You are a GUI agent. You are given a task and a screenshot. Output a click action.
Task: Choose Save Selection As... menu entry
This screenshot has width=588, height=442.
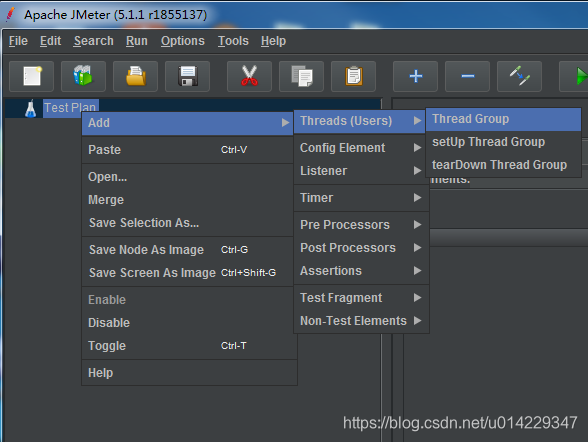[x=188, y=223]
